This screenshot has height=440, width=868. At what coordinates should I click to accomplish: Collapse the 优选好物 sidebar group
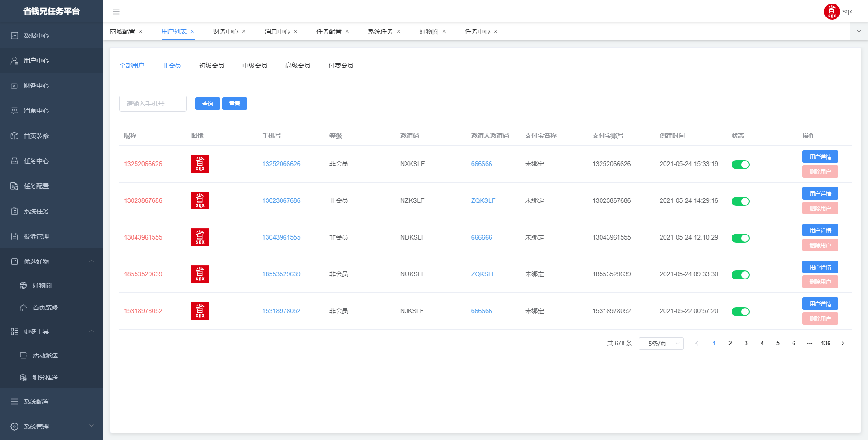[x=92, y=261]
